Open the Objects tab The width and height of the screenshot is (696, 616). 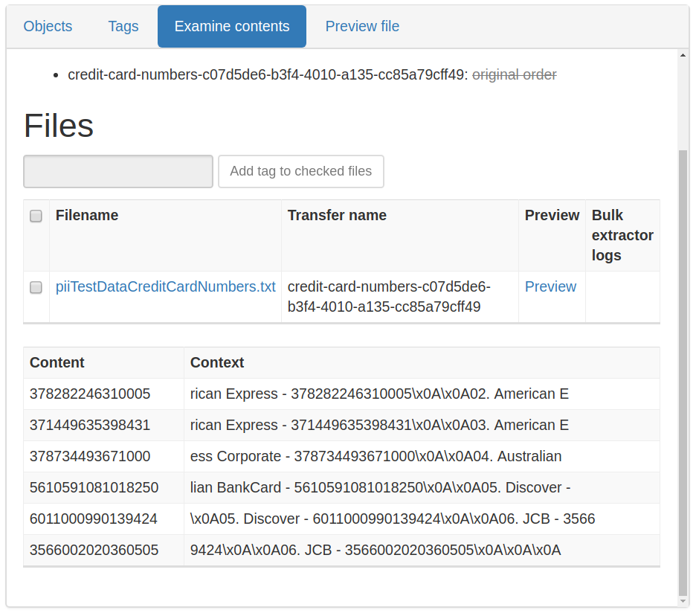click(x=48, y=27)
